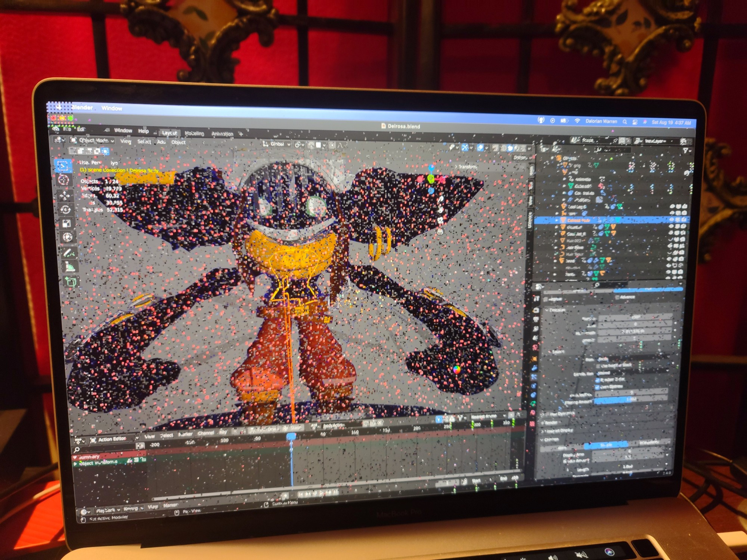Click the Wi-Fi menu bar icon

click(577, 121)
